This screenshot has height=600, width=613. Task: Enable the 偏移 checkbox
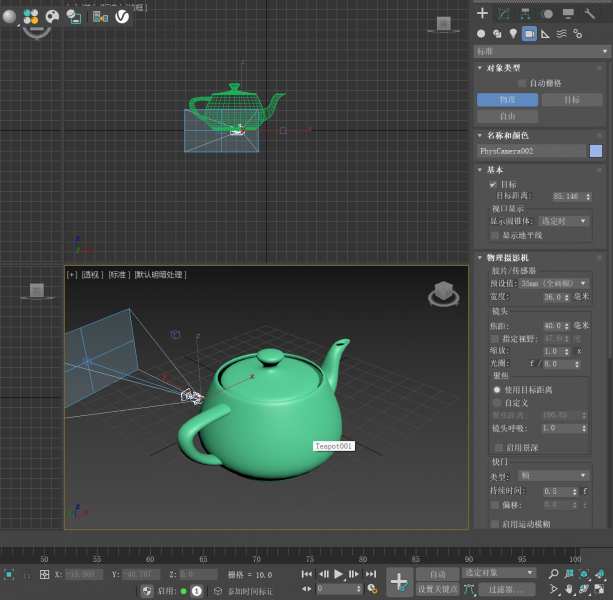[495, 505]
